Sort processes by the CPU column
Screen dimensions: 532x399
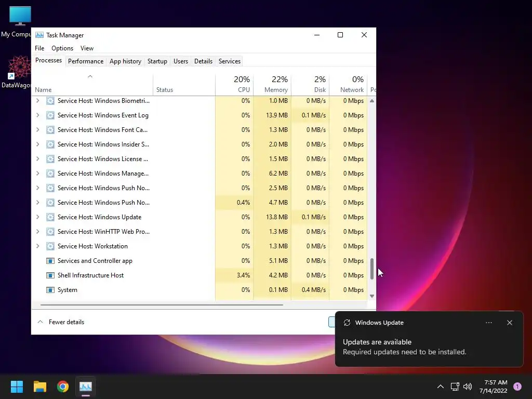(234, 85)
